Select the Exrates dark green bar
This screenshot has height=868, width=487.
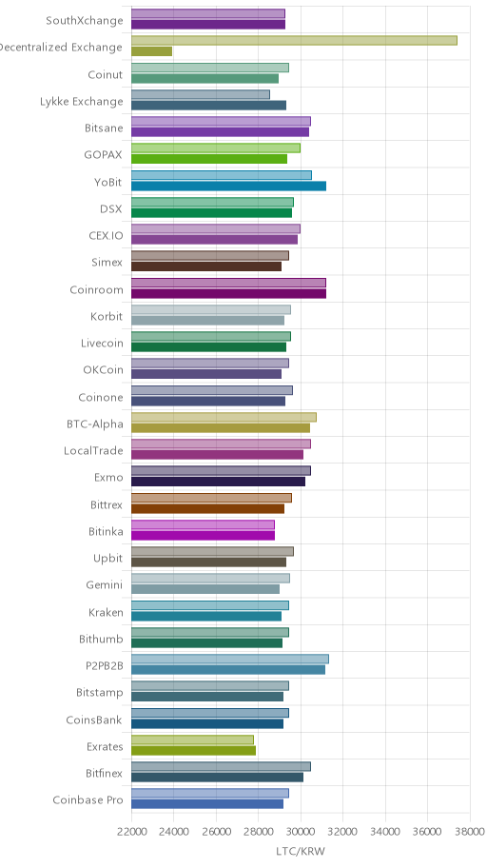(193, 751)
